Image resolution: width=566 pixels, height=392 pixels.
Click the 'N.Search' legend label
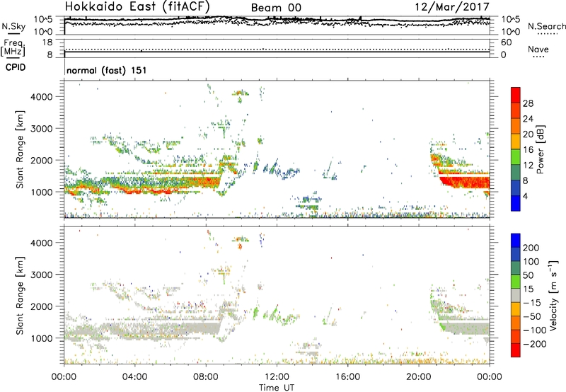tap(546, 26)
